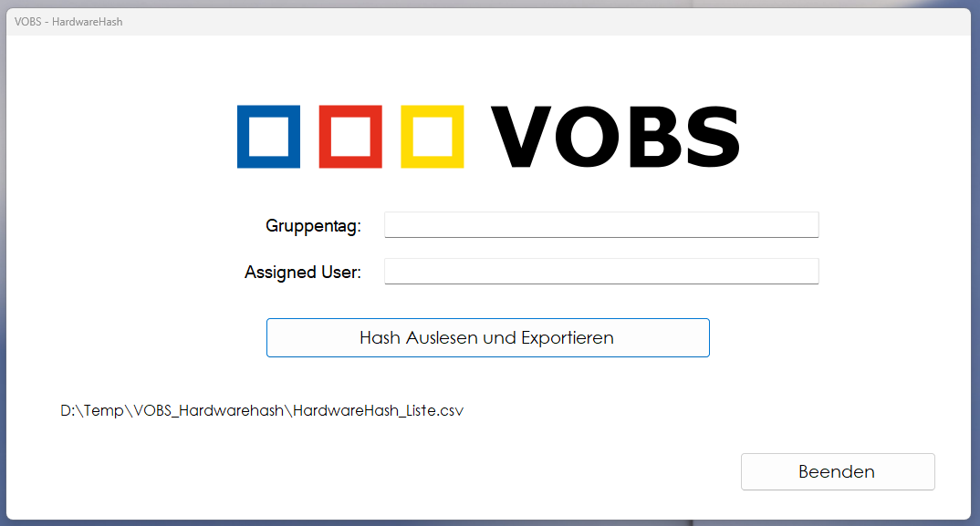Click the yellow square in the VOBS logo
This screenshot has width=980, height=526.
433,138
